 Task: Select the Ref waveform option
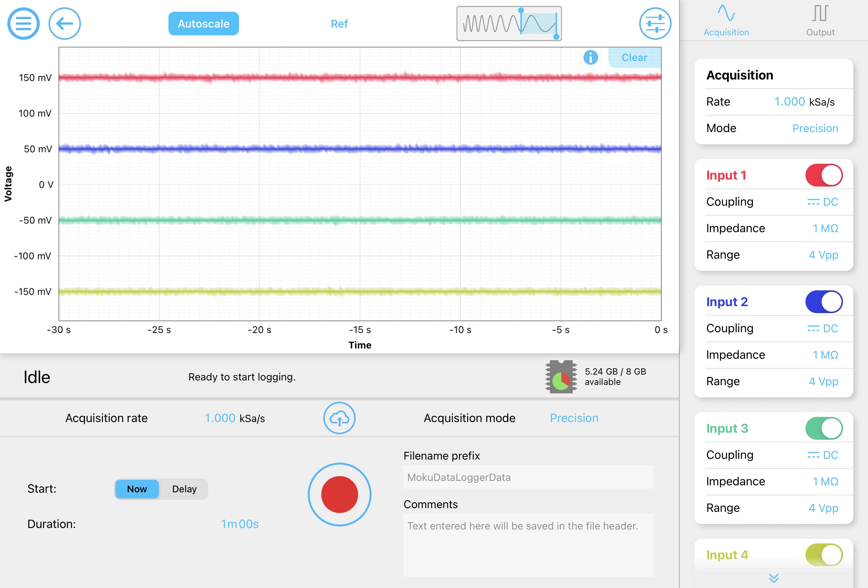338,24
